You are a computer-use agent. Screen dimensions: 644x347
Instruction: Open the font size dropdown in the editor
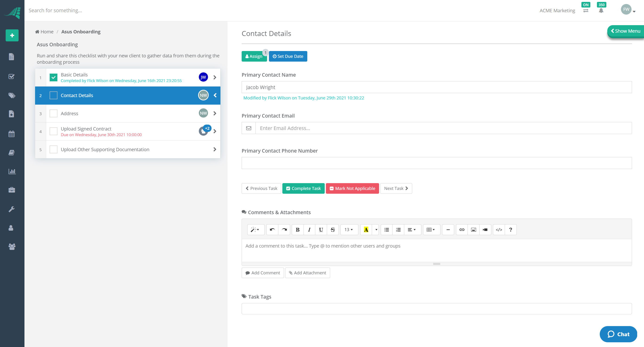pos(349,230)
